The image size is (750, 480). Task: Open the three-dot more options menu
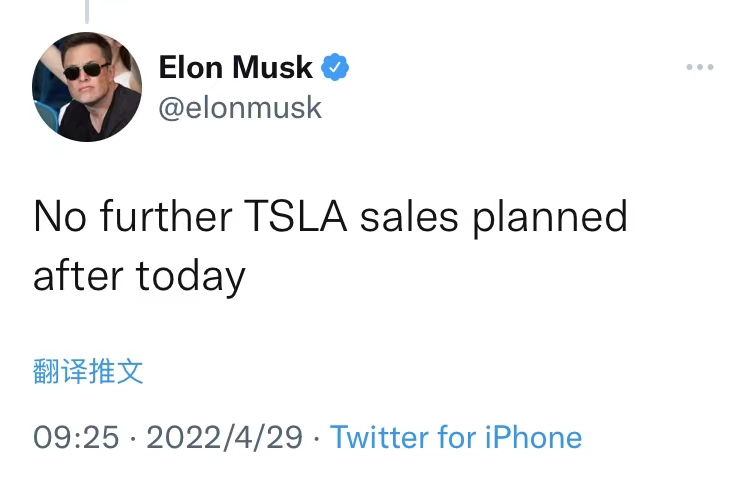pos(700,68)
